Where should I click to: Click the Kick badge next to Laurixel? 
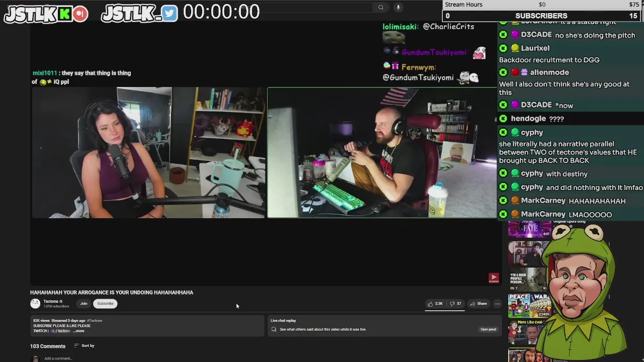point(503,48)
